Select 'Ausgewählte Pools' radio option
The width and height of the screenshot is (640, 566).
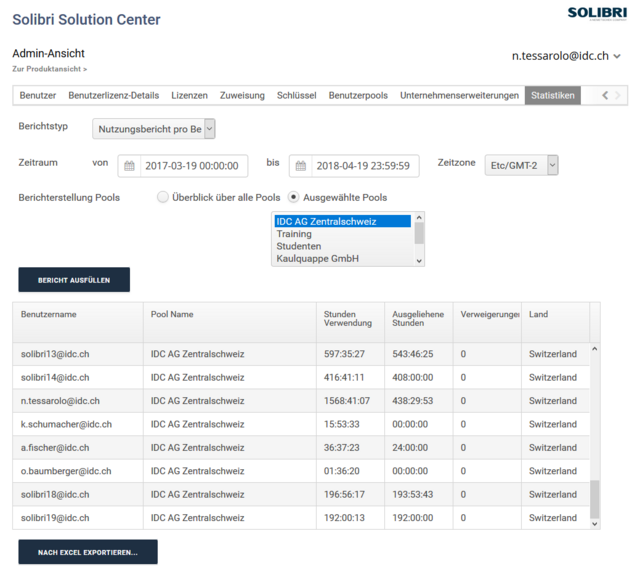(293, 197)
